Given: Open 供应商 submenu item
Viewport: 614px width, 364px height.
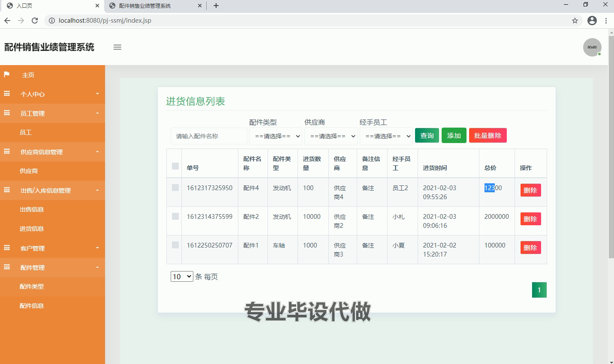Looking at the screenshot, I should click(x=52, y=171).
